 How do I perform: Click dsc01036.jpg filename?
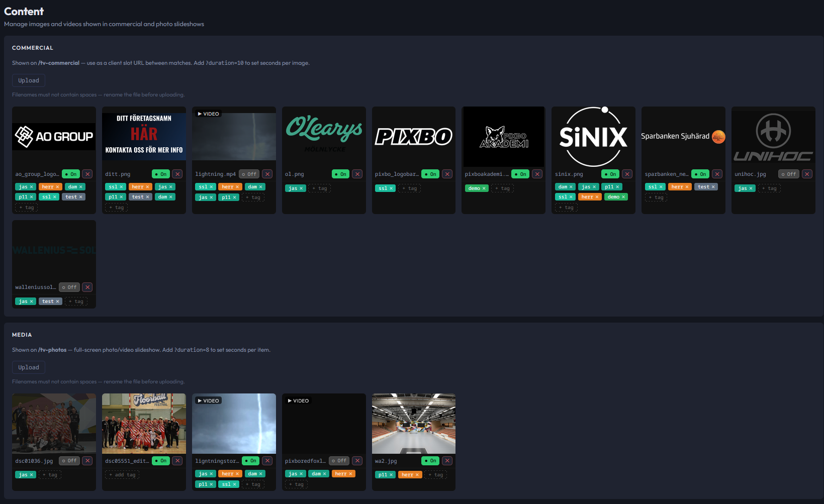click(34, 461)
